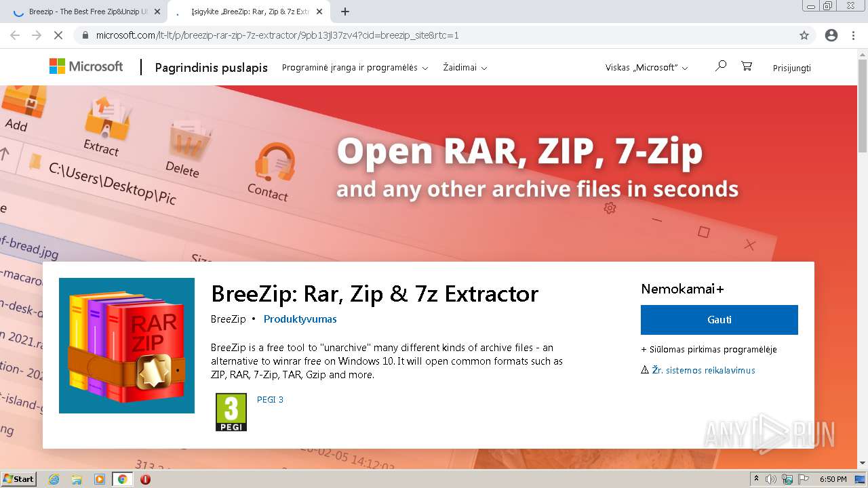
Task: Open the shopping cart icon
Action: [747, 66]
